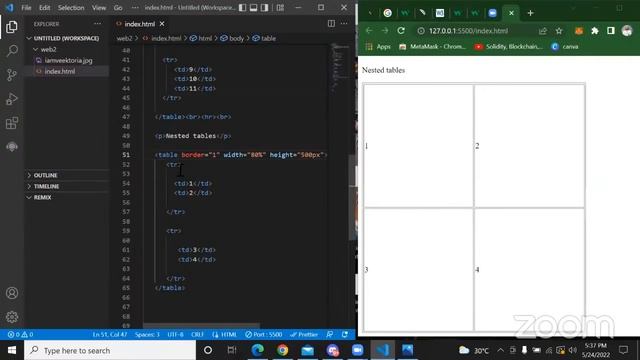
Task: Open the MetaMask bookmark in bookmarks bar
Action: pos(432,47)
